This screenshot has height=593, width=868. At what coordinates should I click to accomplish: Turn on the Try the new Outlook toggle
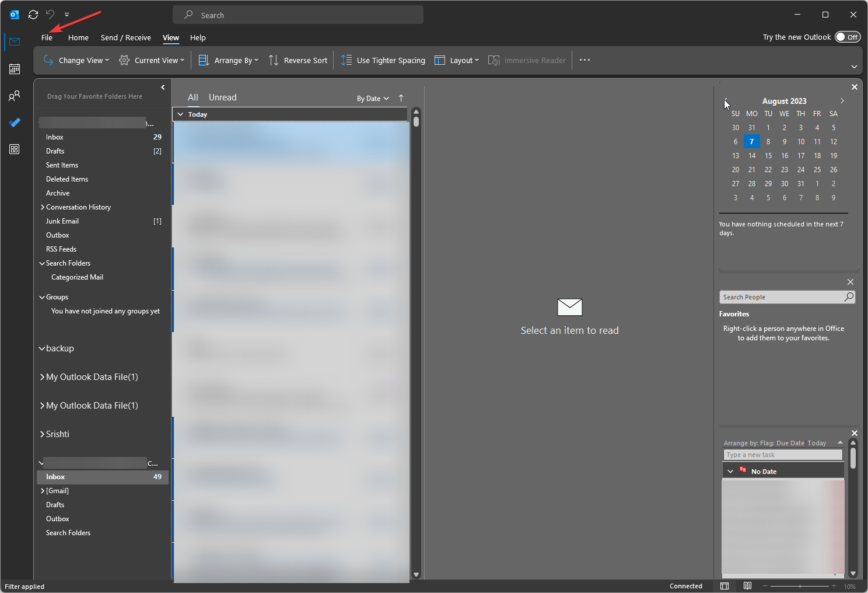848,36
